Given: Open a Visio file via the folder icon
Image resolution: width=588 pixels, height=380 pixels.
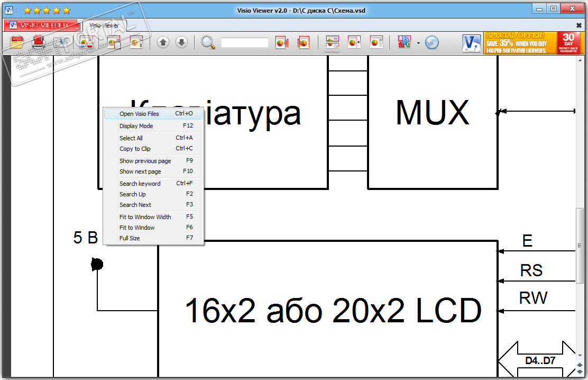Looking at the screenshot, I should click(x=16, y=42).
